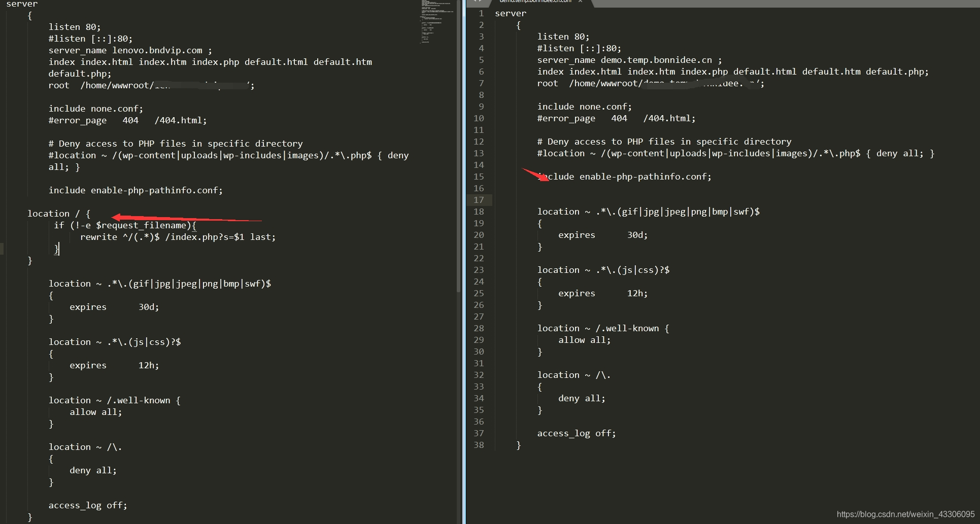Click 'deny all;' in the left editor
The height and width of the screenshot is (524, 980).
coord(93,470)
